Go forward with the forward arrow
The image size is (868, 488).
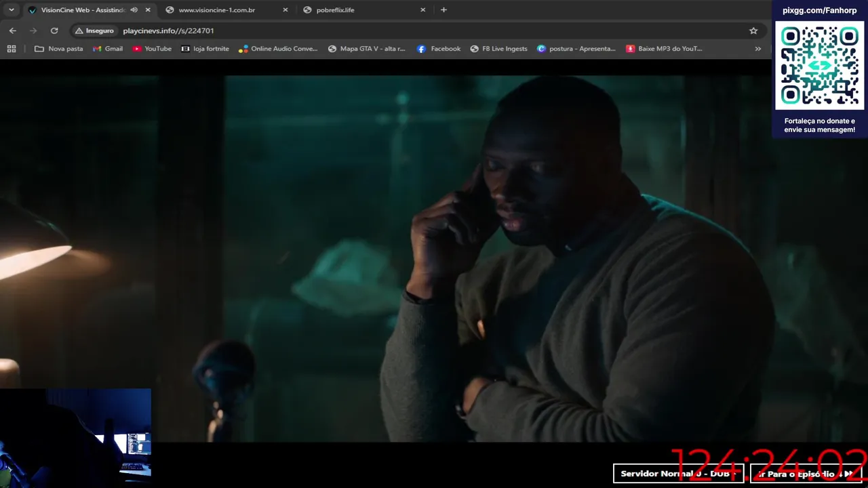tap(33, 30)
